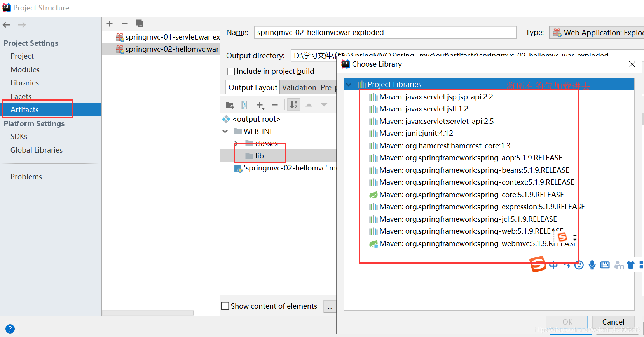The height and width of the screenshot is (337, 644).
Task: Open the Problems section
Action: point(26,177)
